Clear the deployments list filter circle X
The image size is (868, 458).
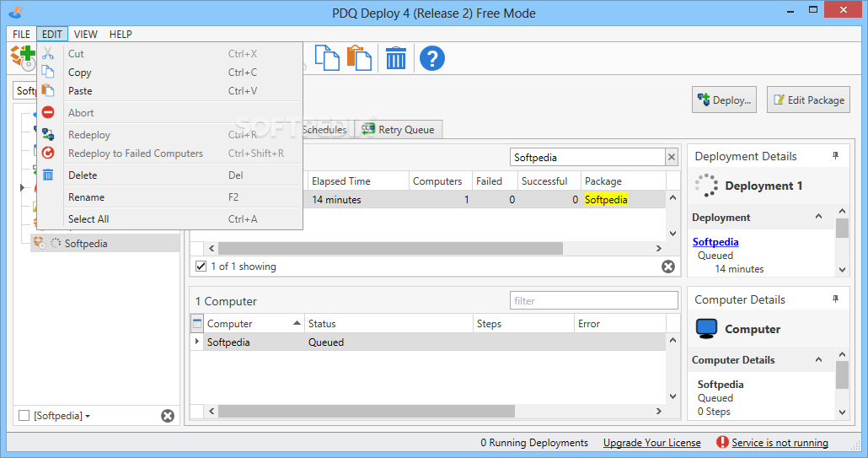668,267
